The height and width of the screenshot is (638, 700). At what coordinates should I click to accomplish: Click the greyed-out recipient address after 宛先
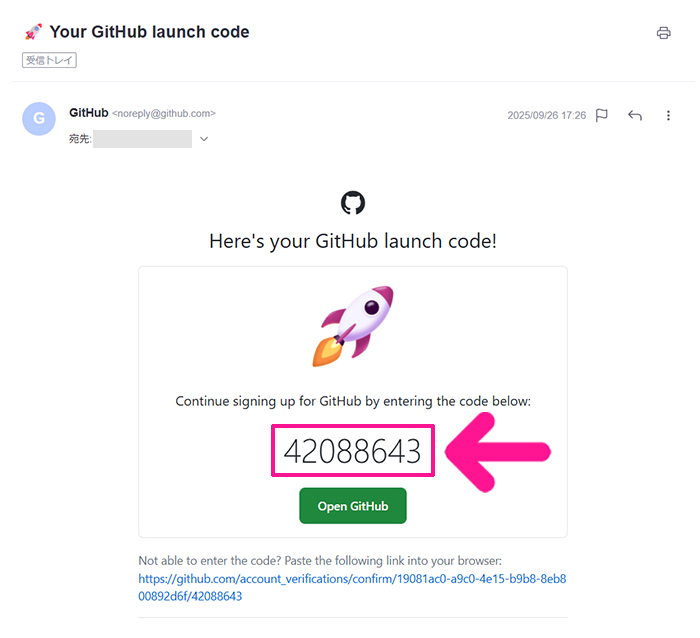pyautogui.click(x=142, y=139)
